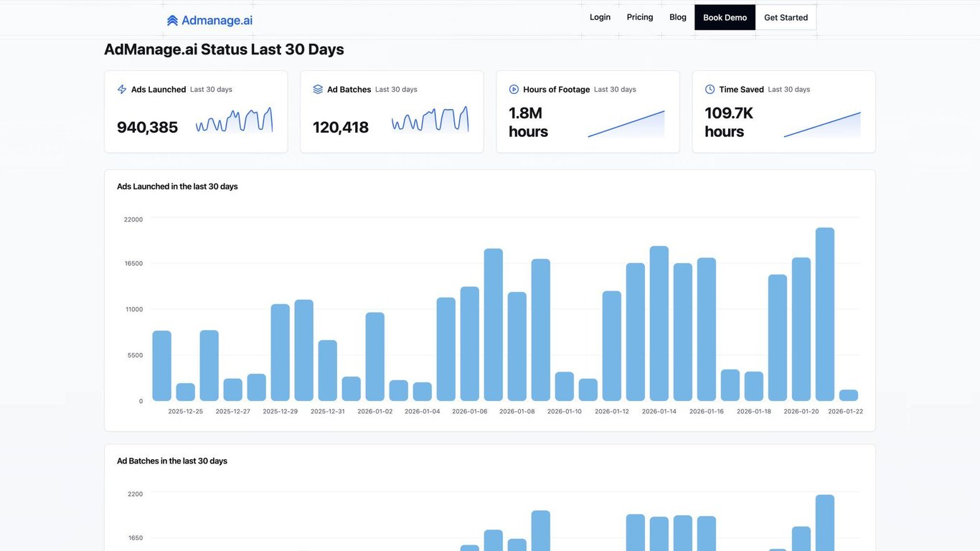Go to the Pricing page

coord(640,17)
